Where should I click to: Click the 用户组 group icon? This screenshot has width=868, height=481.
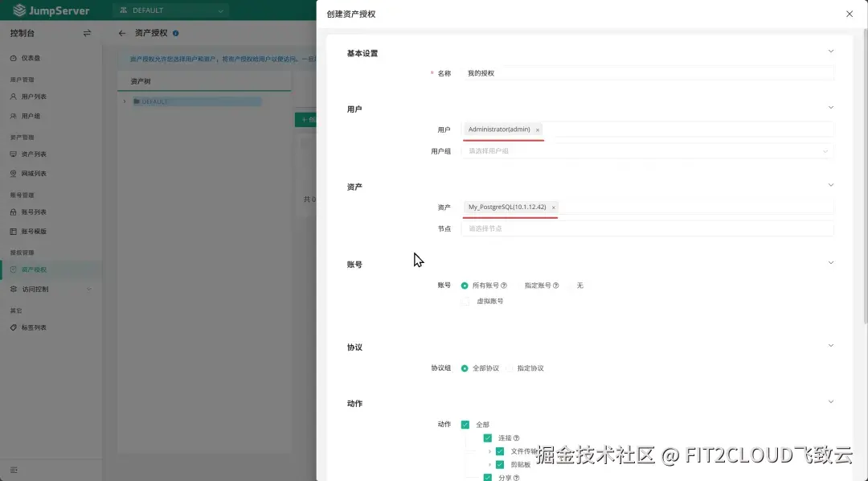14,116
